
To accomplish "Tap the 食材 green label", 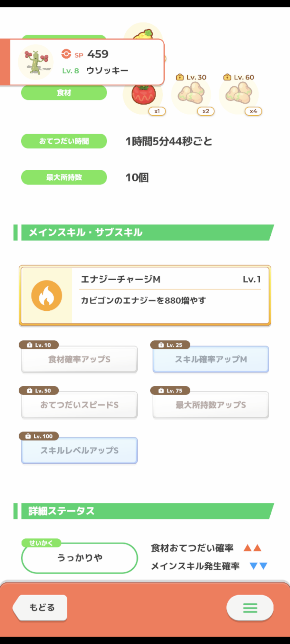I will 64,93.
